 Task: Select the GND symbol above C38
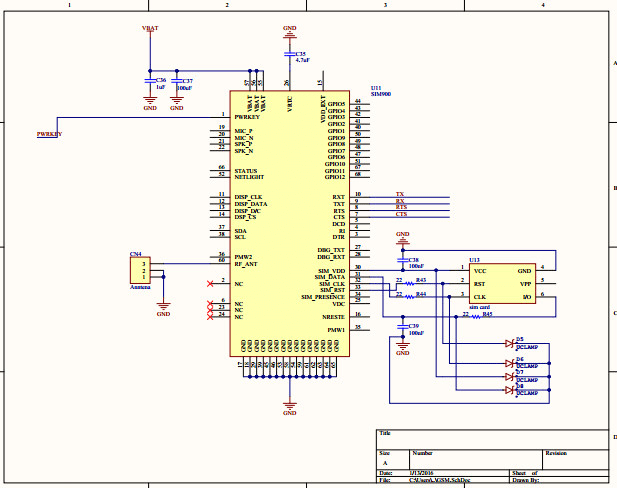403,238
